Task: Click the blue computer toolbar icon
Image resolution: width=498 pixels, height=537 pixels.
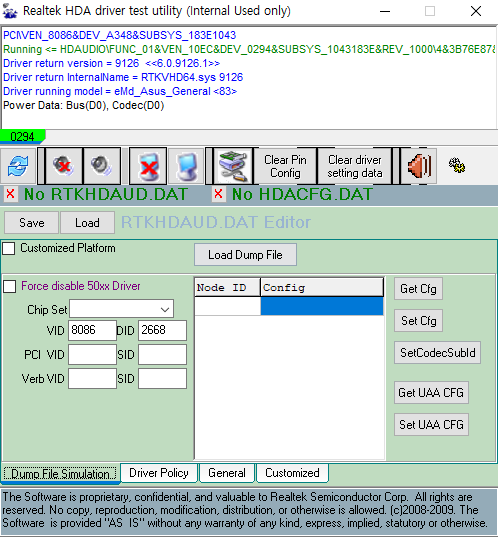Action: (x=187, y=166)
